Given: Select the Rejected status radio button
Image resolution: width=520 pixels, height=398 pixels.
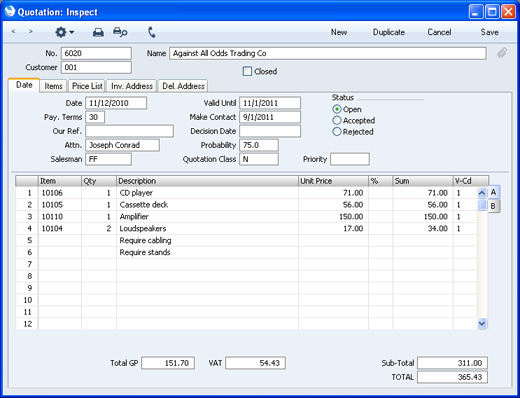Looking at the screenshot, I should tap(337, 132).
